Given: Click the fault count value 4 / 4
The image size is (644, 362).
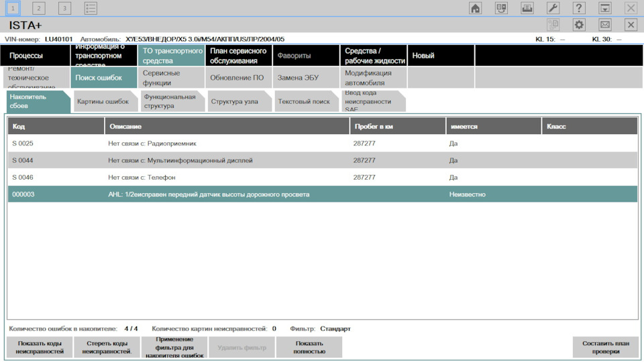Looking at the screenshot, I should (131, 328).
